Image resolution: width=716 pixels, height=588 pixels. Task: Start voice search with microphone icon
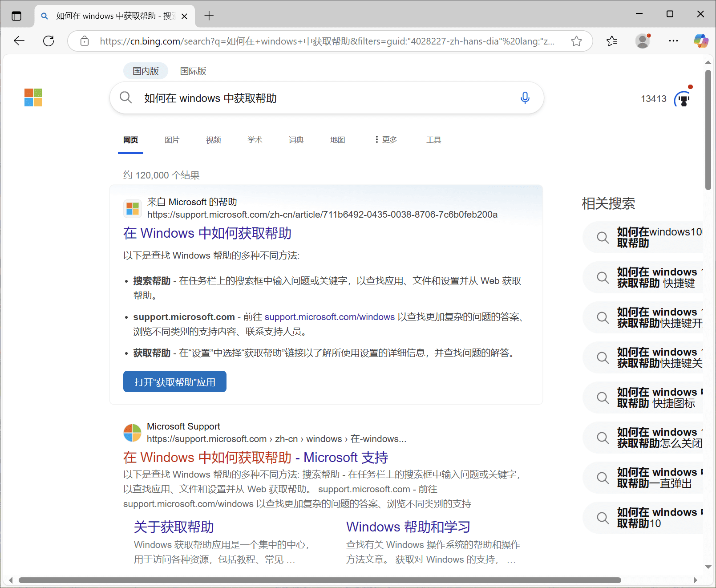coord(525,98)
